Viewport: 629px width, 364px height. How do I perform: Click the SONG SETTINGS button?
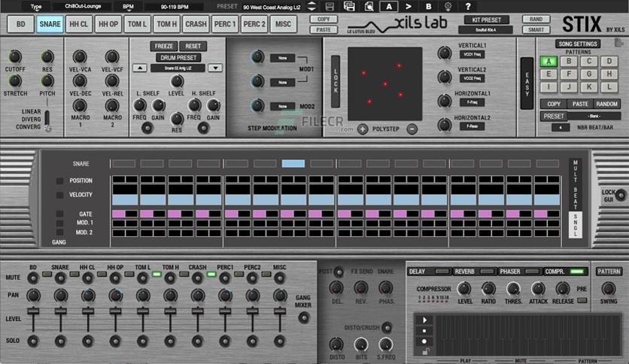[x=578, y=44]
